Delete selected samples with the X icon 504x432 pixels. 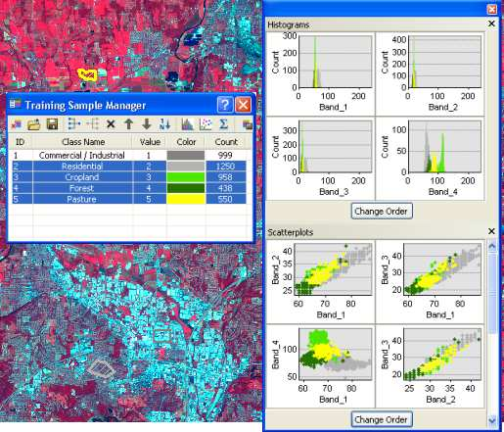(x=111, y=124)
